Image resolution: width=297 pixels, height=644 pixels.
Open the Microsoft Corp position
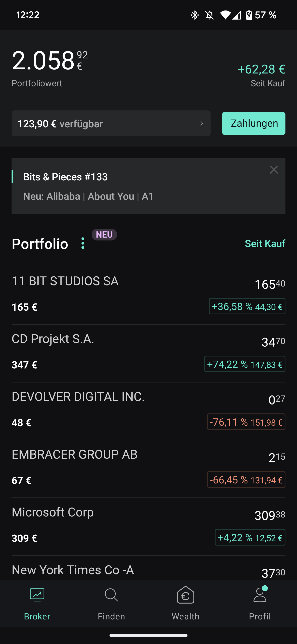pyautogui.click(x=100, y=525)
